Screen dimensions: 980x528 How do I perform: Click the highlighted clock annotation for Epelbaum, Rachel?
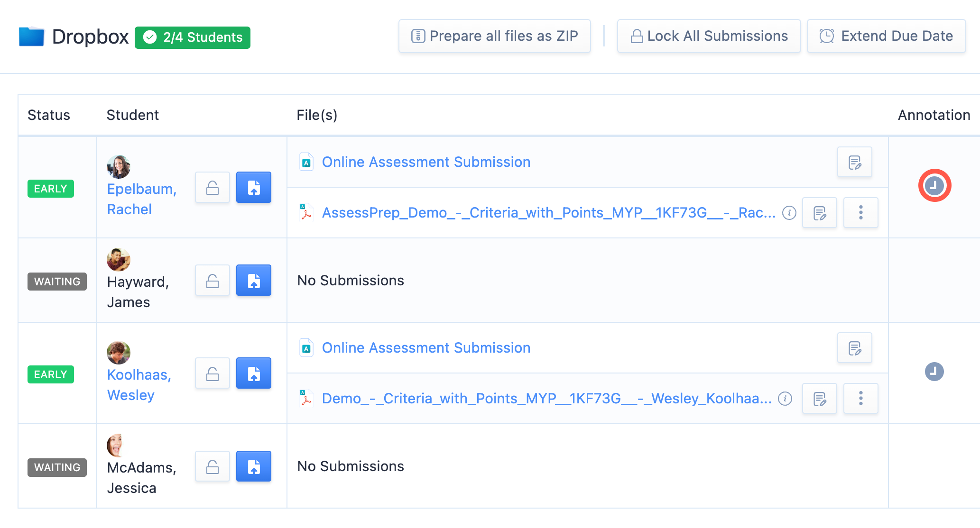coord(934,186)
